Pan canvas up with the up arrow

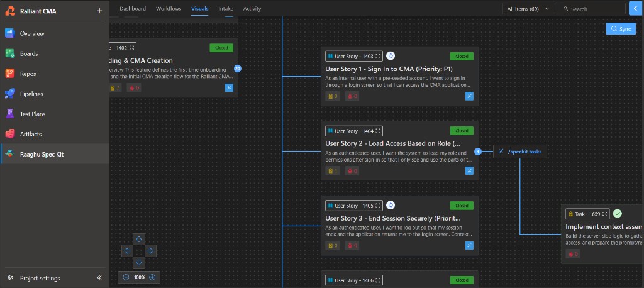(x=139, y=239)
